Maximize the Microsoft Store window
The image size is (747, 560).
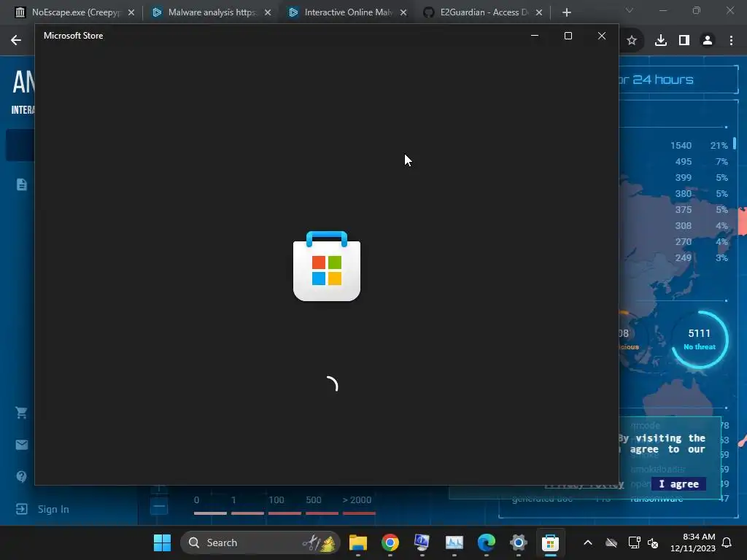(568, 36)
